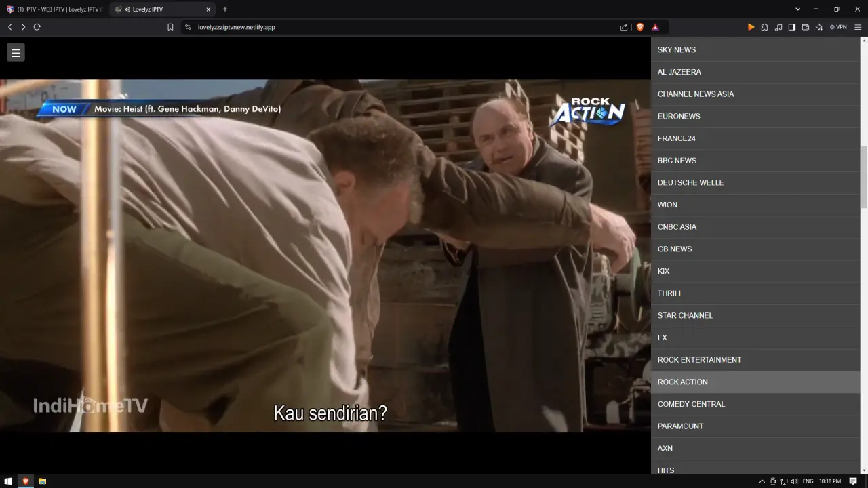Open the volume speaker tray icon
The image size is (868, 488).
(794, 481)
